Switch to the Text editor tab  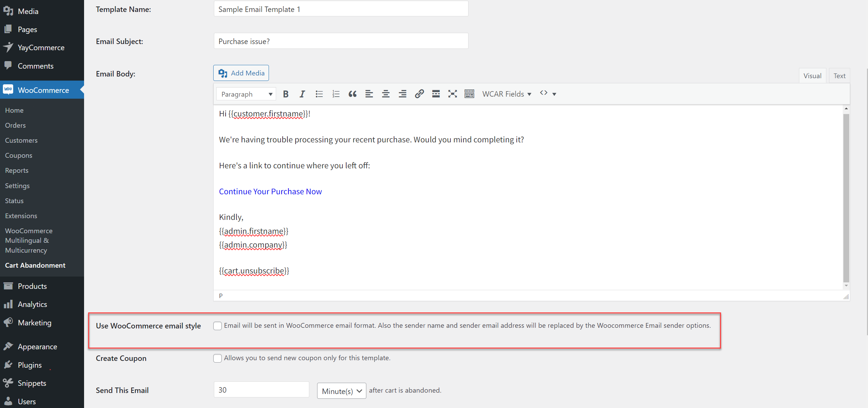[x=839, y=76]
